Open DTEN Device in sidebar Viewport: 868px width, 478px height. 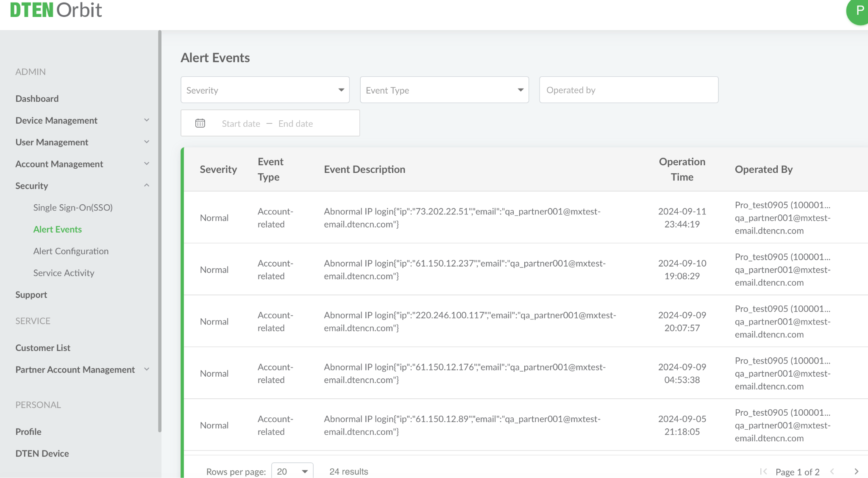tap(42, 453)
